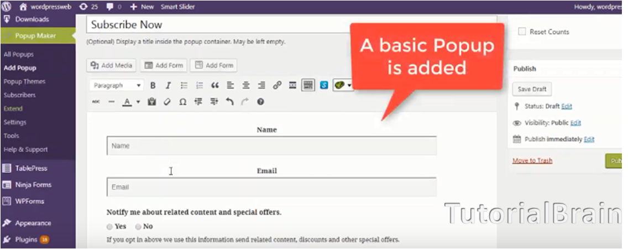Open Popup Maker Tools
Image resolution: width=644 pixels, height=249 pixels.
[x=11, y=136]
